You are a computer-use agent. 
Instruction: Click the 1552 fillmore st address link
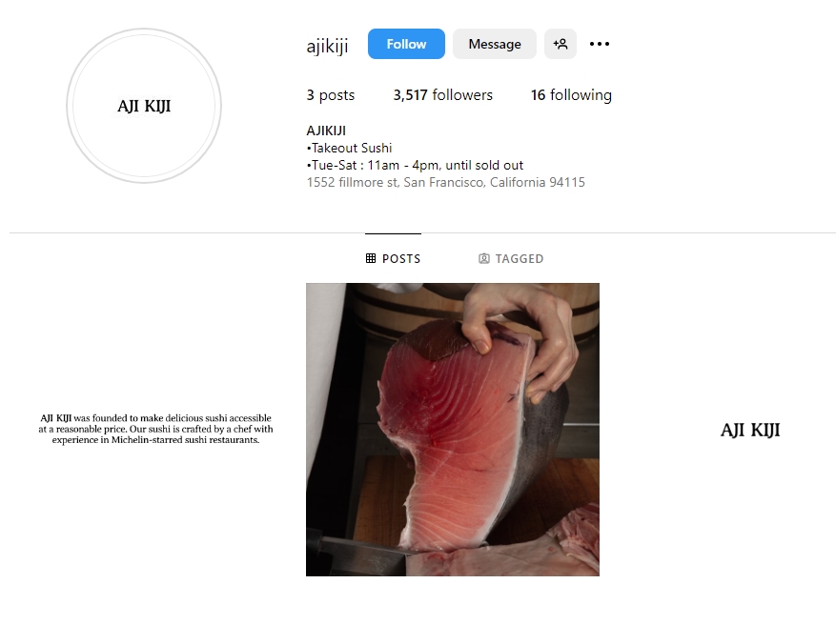446,182
